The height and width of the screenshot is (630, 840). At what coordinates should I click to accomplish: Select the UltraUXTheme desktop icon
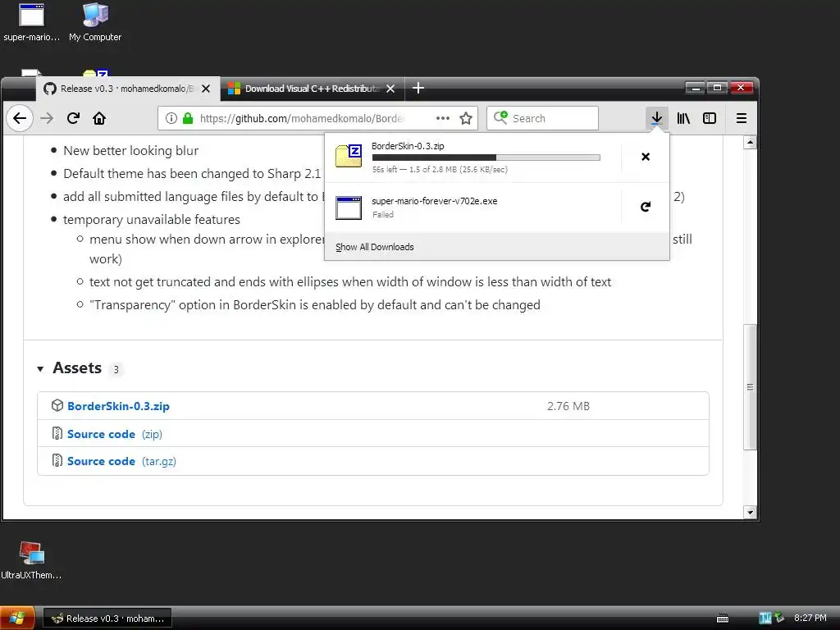pyautogui.click(x=32, y=560)
